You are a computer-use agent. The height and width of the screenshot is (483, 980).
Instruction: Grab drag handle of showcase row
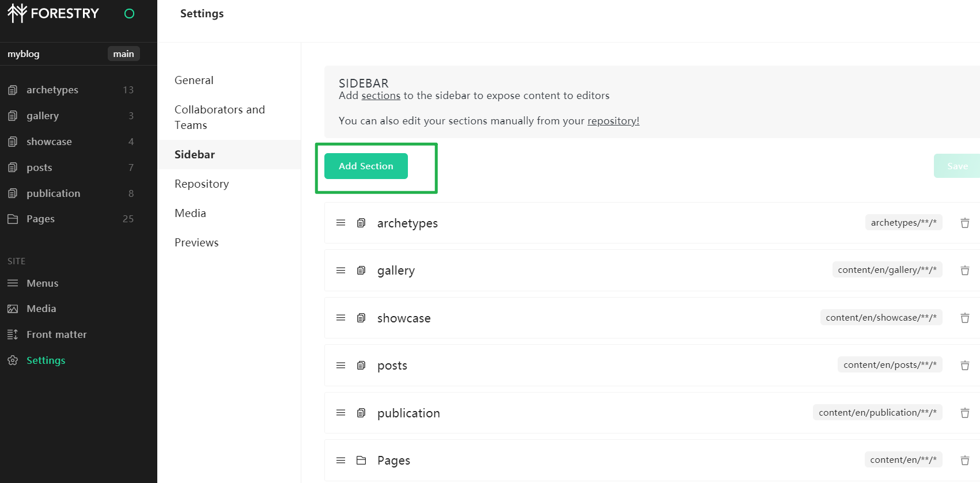[341, 318]
